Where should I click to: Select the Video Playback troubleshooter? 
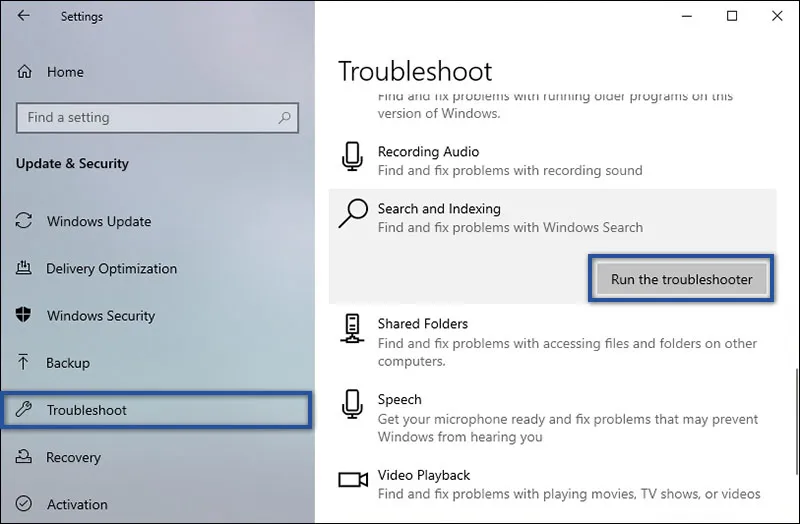coord(423,476)
